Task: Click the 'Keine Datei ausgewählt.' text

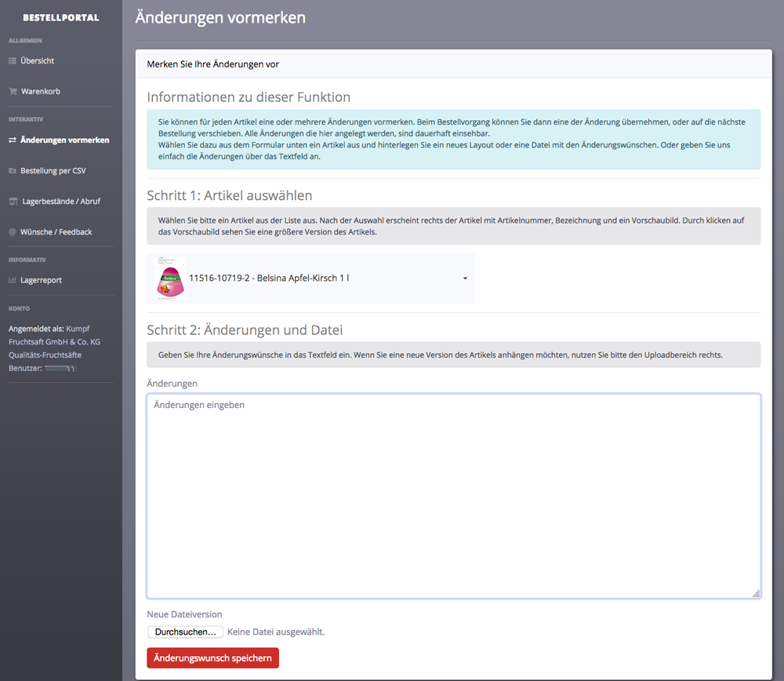Action: pos(276,632)
